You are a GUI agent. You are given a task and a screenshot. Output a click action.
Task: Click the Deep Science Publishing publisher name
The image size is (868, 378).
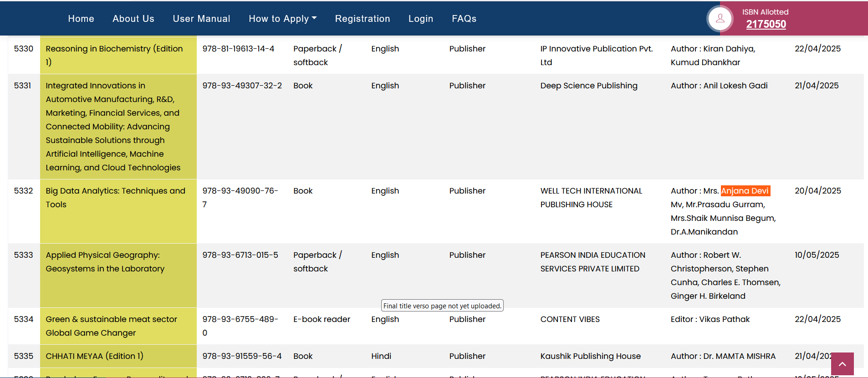coord(588,86)
